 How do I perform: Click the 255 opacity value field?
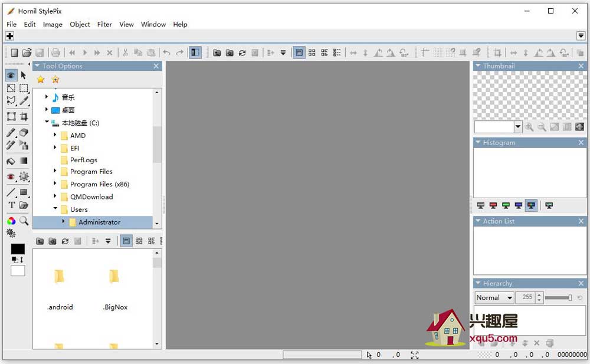pyautogui.click(x=527, y=297)
